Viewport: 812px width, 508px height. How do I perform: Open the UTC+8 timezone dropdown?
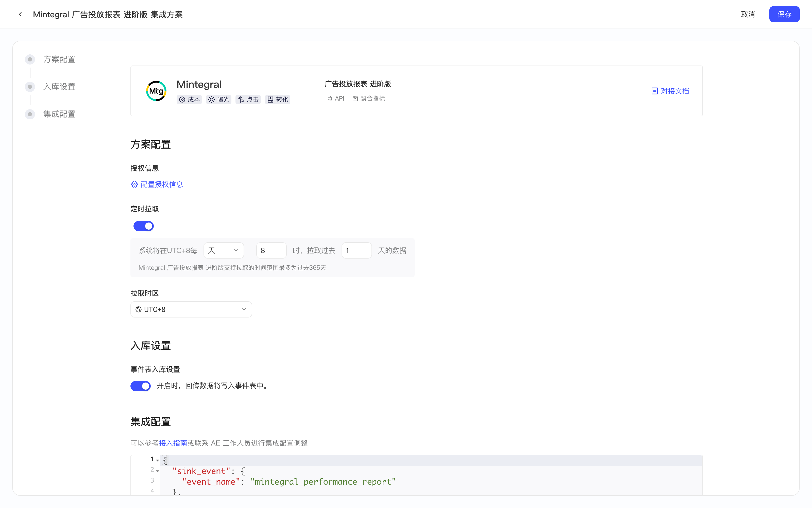[x=191, y=309]
